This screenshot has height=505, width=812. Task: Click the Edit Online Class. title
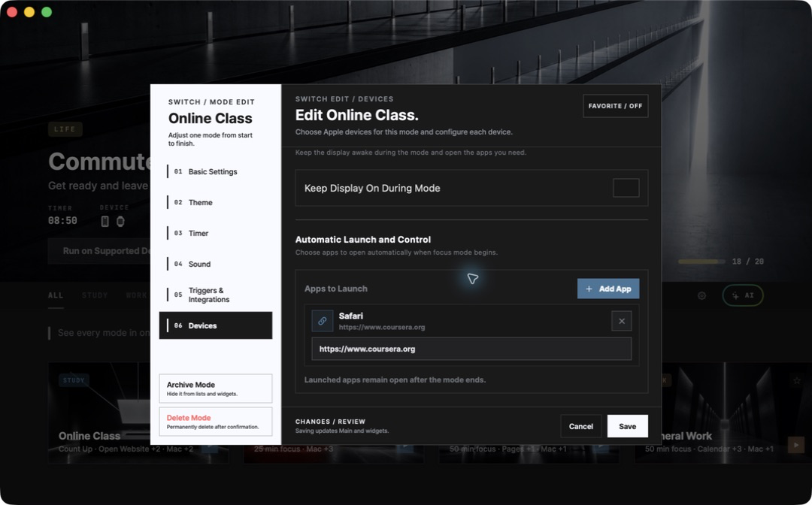point(357,115)
